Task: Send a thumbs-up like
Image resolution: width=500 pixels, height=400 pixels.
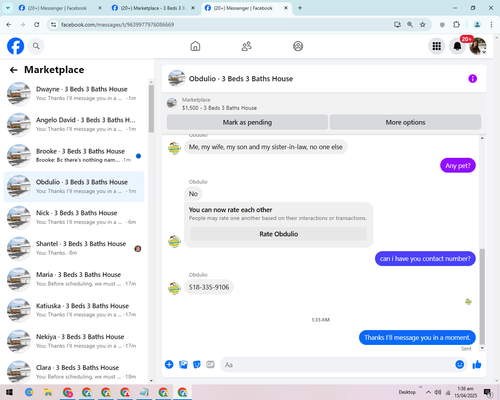Action: 477,365
